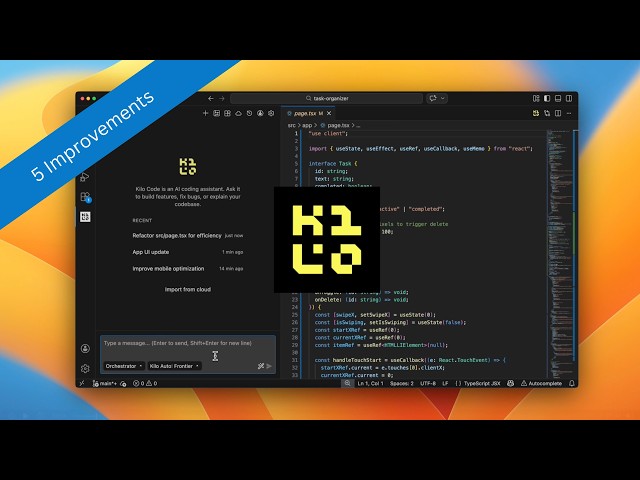The width and height of the screenshot is (640, 480).
Task: Split the editor to the right
Action: (558, 113)
